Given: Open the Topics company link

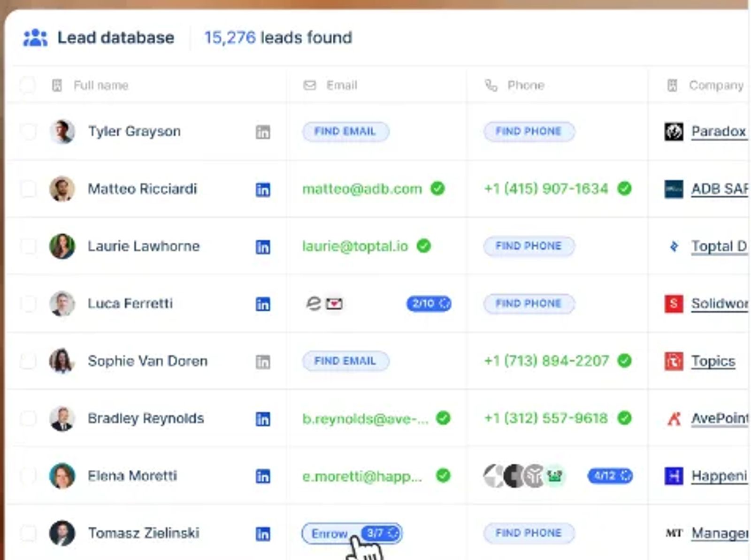Looking at the screenshot, I should 713,361.
